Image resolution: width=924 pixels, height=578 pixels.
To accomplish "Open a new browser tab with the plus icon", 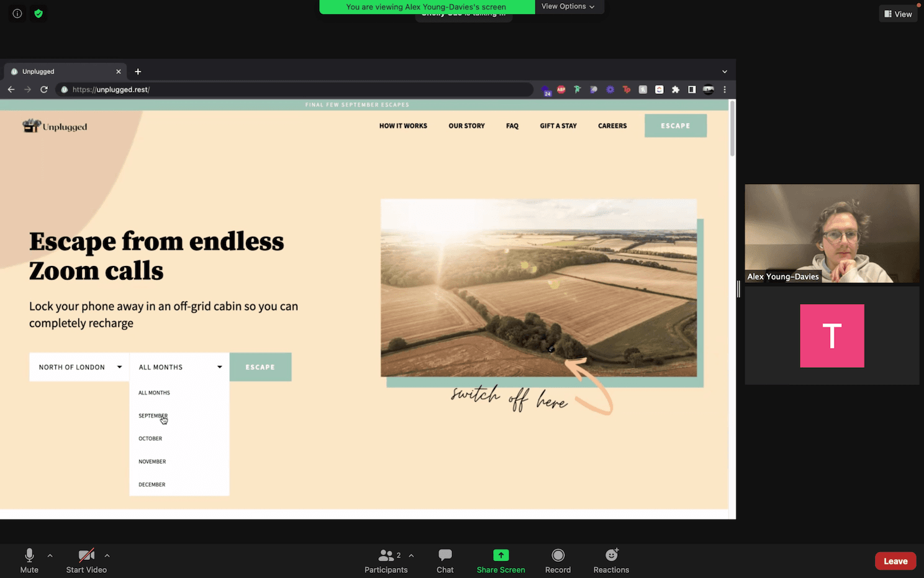I will 138,71.
